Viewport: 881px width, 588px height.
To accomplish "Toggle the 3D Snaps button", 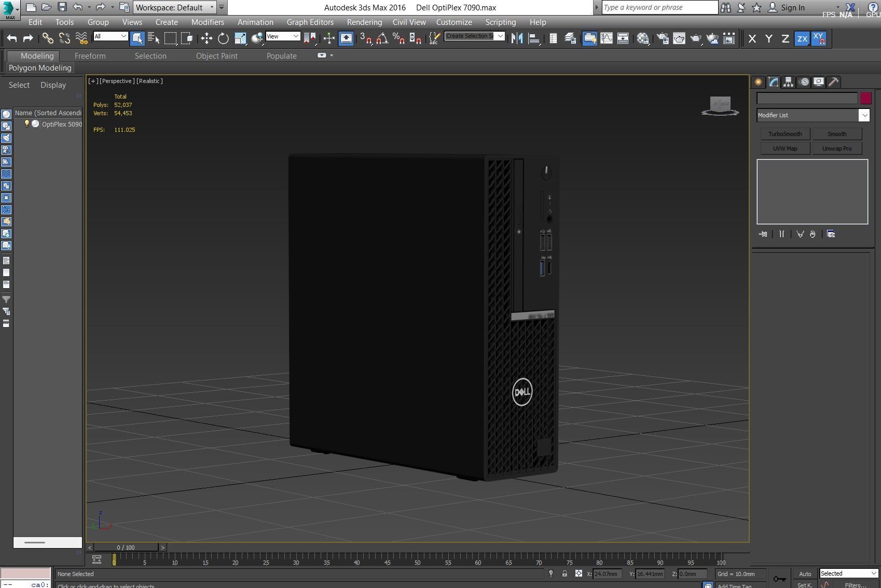I will (366, 38).
